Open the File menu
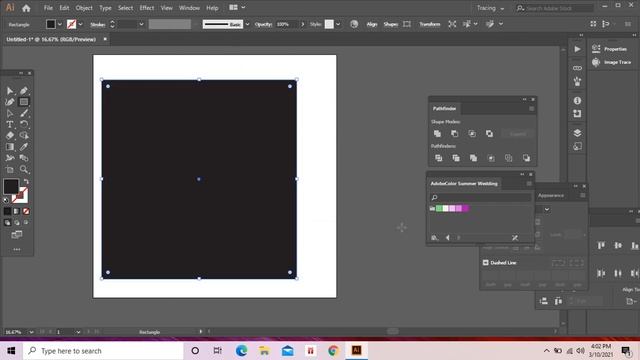This screenshot has width=640, height=360. coord(48,8)
